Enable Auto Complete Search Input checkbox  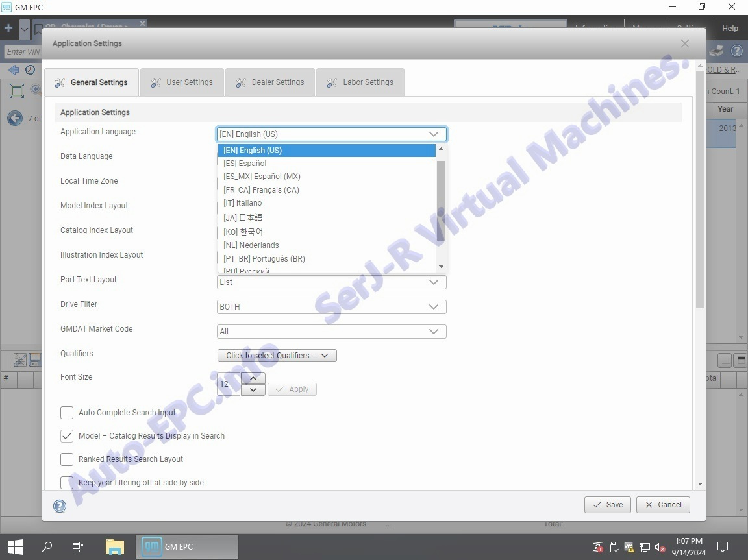67,413
